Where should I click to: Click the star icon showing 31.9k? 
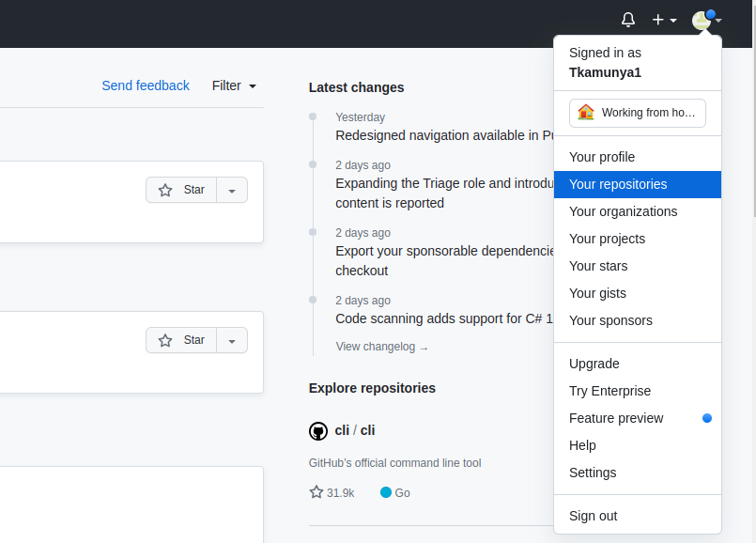[316, 492]
